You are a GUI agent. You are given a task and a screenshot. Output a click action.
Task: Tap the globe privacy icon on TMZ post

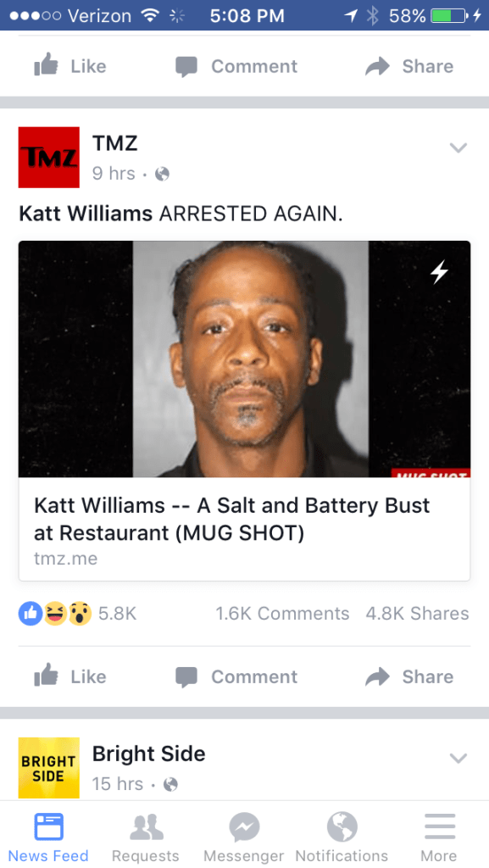(x=162, y=175)
